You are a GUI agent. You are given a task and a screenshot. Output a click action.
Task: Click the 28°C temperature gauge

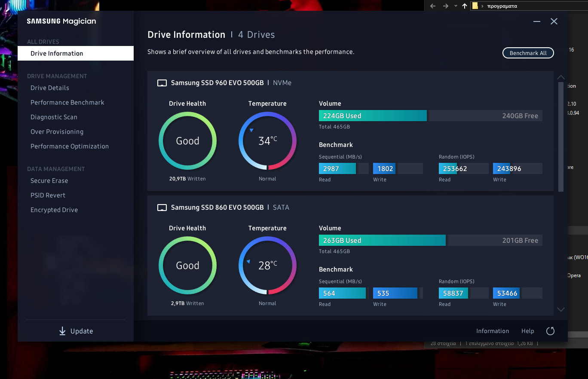(267, 266)
